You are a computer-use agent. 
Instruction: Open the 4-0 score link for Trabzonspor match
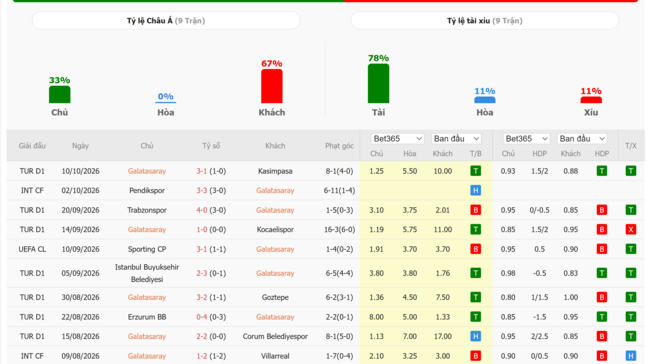pos(201,210)
